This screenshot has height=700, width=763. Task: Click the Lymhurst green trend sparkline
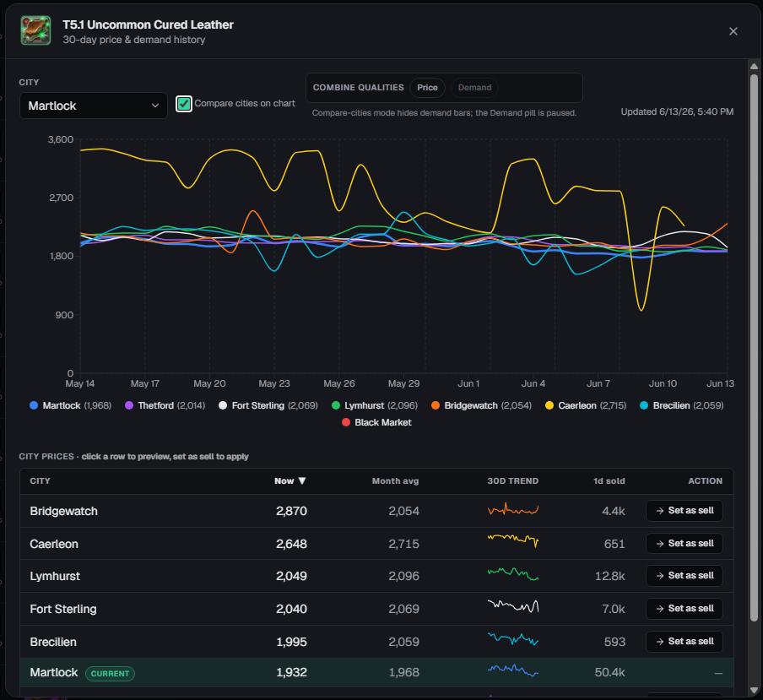(513, 574)
